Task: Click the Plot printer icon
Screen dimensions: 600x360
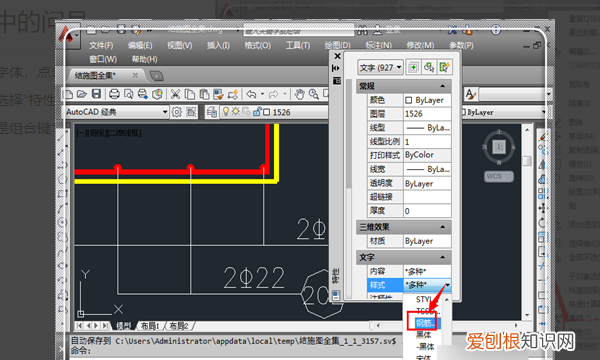Action: (x=114, y=94)
